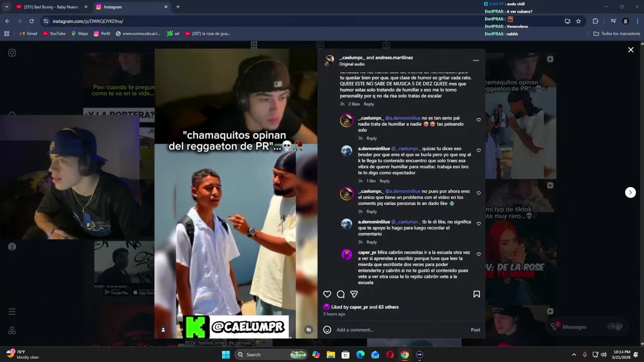Screen dimensions: 644x362
Task: Like a.demonin6lue's 'tb le di like' comment
Action: point(478,224)
